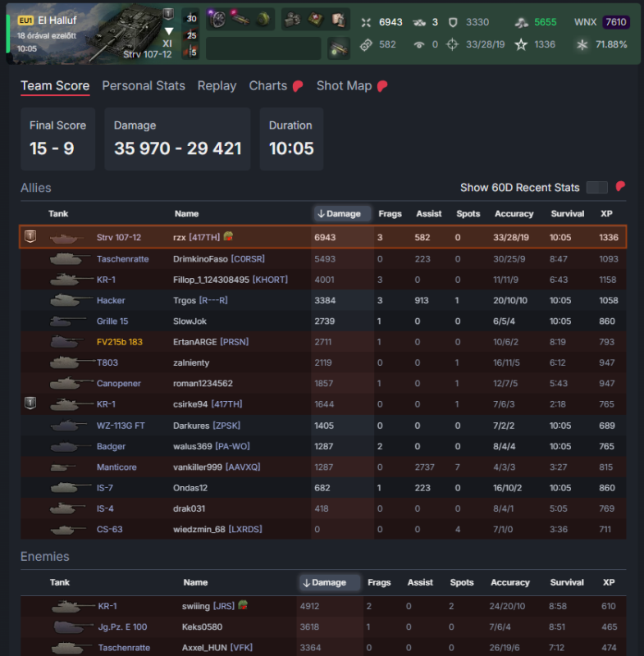Click the turbocharger equipment icon in header
Viewport: 644px width, 656px height.
click(217, 19)
